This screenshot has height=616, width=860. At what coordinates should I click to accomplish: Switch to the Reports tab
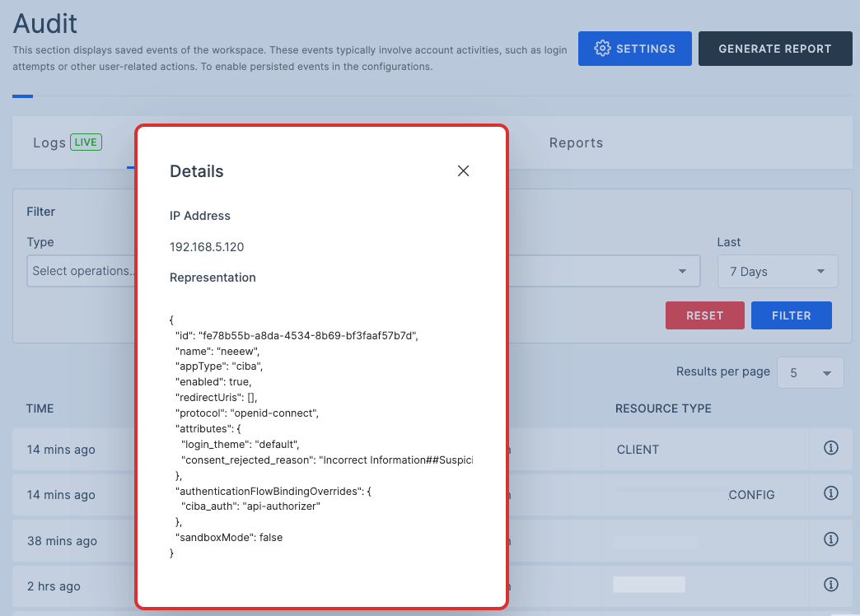point(576,143)
